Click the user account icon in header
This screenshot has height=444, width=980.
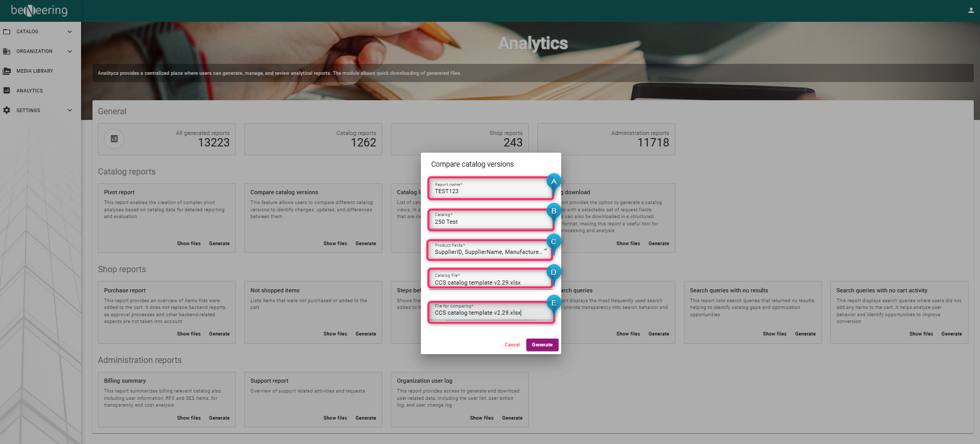coord(971,10)
